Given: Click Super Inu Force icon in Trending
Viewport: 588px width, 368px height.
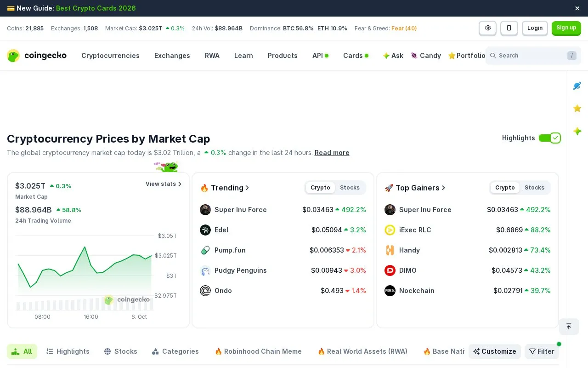Looking at the screenshot, I should (x=205, y=210).
